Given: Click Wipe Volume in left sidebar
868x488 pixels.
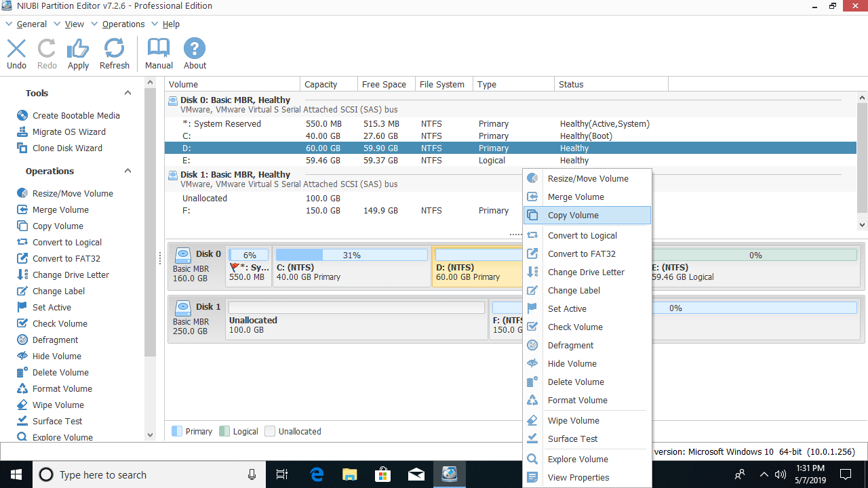Looking at the screenshot, I should [58, 405].
